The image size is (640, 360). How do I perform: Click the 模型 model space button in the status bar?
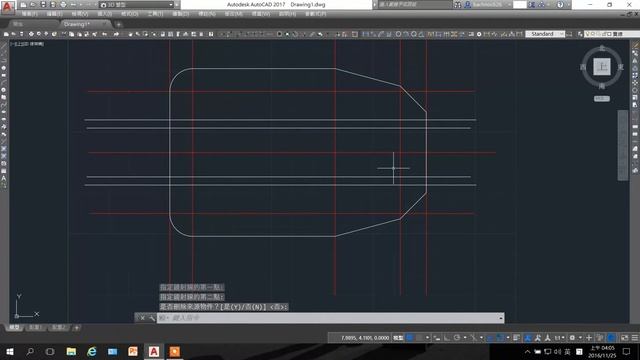[x=398, y=338]
